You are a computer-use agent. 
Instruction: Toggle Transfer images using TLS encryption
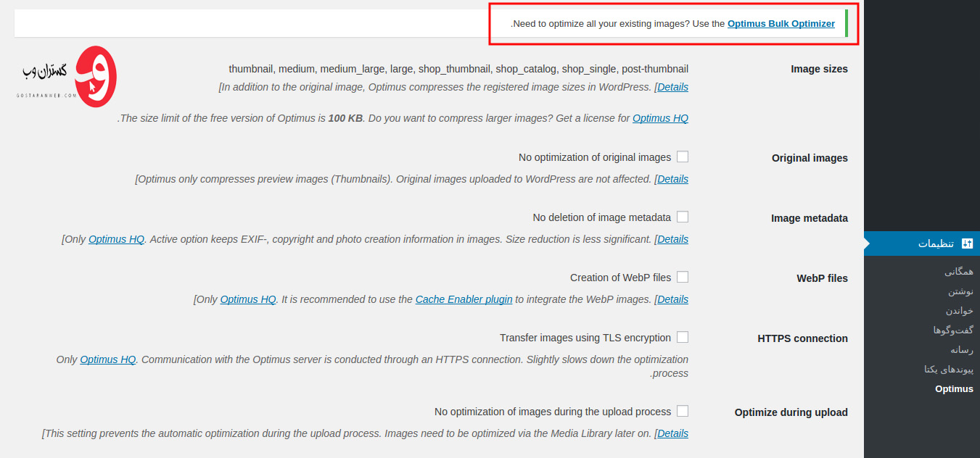(683, 337)
